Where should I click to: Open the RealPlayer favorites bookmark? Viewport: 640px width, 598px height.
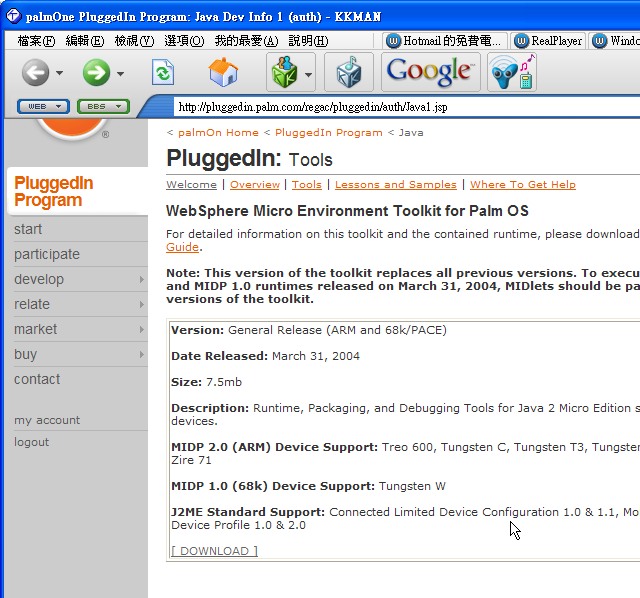tap(548, 41)
